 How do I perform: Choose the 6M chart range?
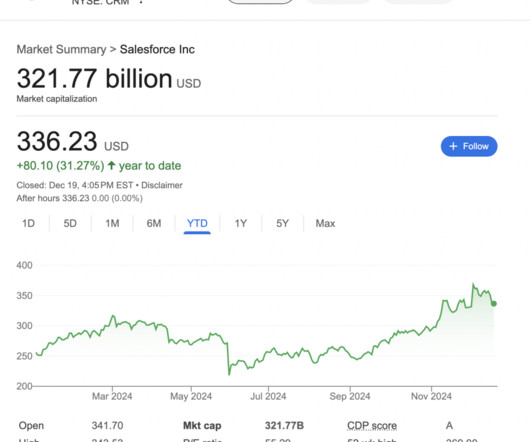(154, 223)
